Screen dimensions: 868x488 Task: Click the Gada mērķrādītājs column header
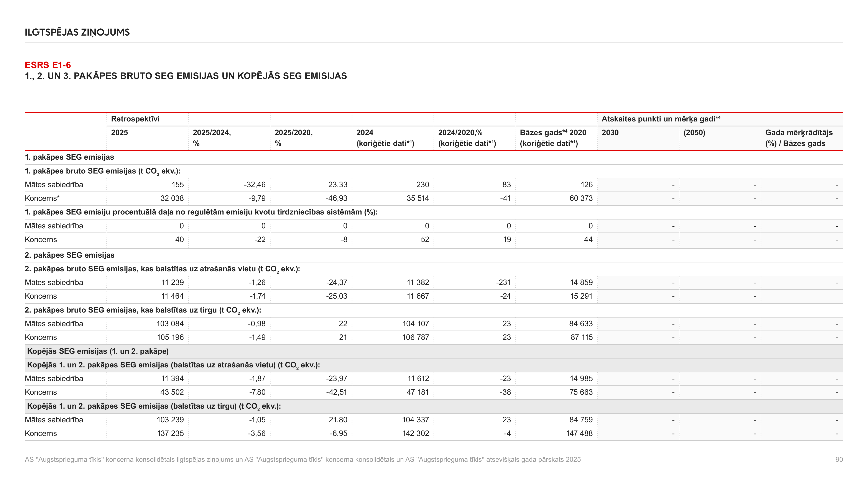pos(799,138)
